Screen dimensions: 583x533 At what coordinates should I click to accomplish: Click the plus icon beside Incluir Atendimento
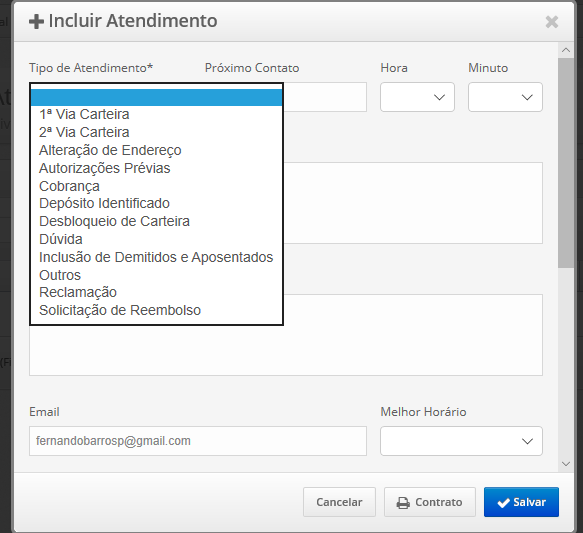point(36,22)
